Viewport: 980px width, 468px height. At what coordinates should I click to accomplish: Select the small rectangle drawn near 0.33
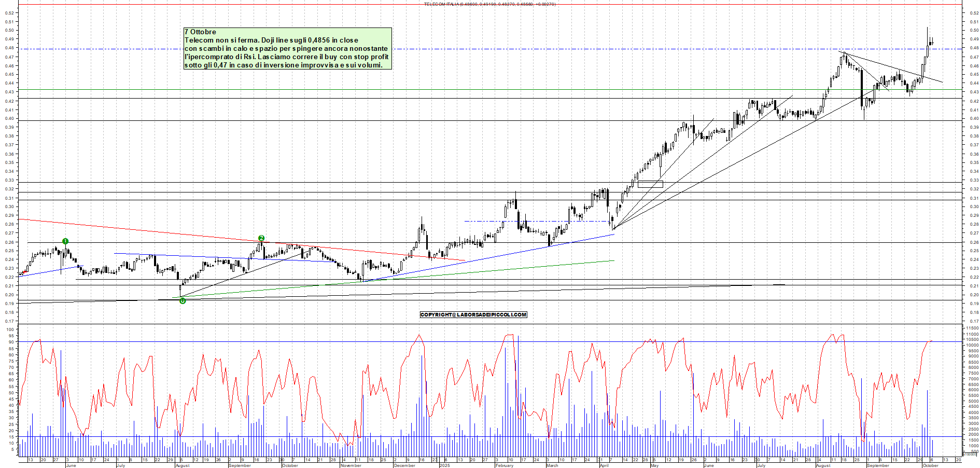[650, 184]
